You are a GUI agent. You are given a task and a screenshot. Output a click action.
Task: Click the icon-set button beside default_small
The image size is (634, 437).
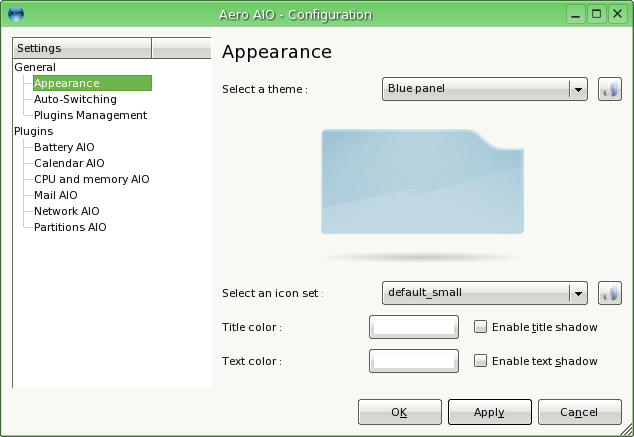(610, 293)
